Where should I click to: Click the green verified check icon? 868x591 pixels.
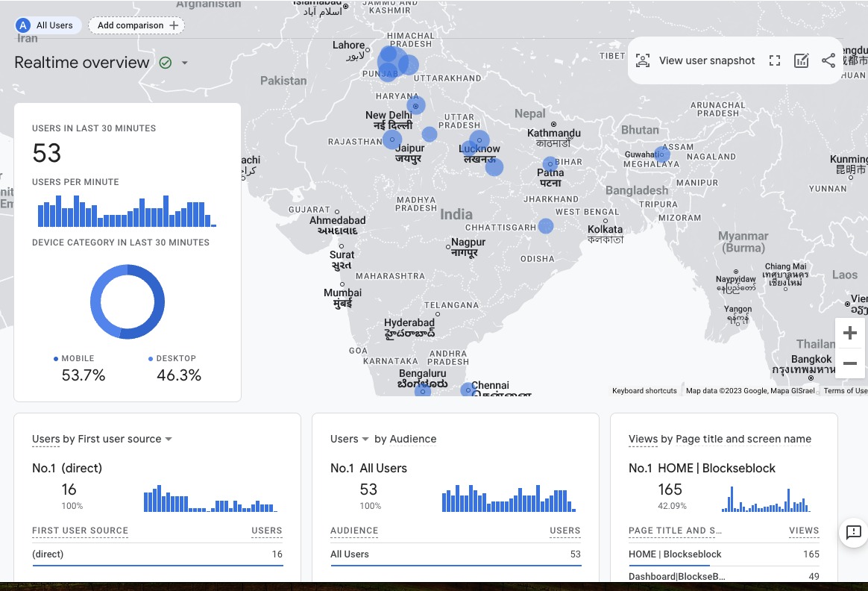coord(166,63)
